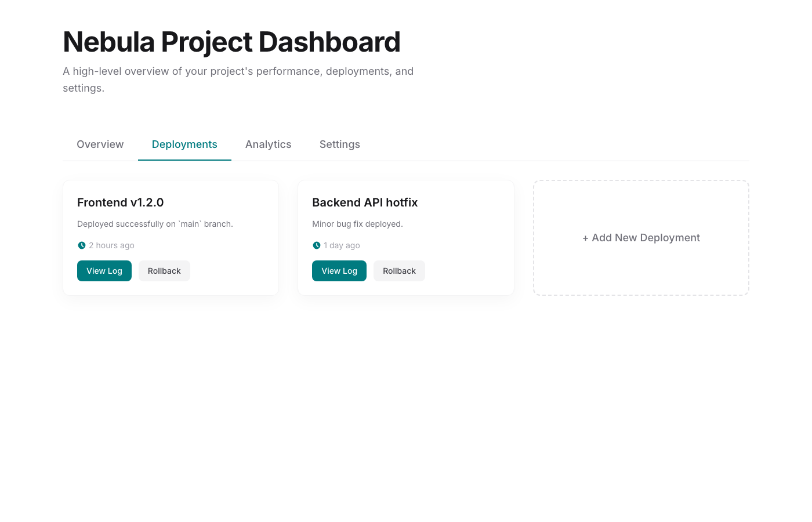Open the Settings tab

click(339, 144)
